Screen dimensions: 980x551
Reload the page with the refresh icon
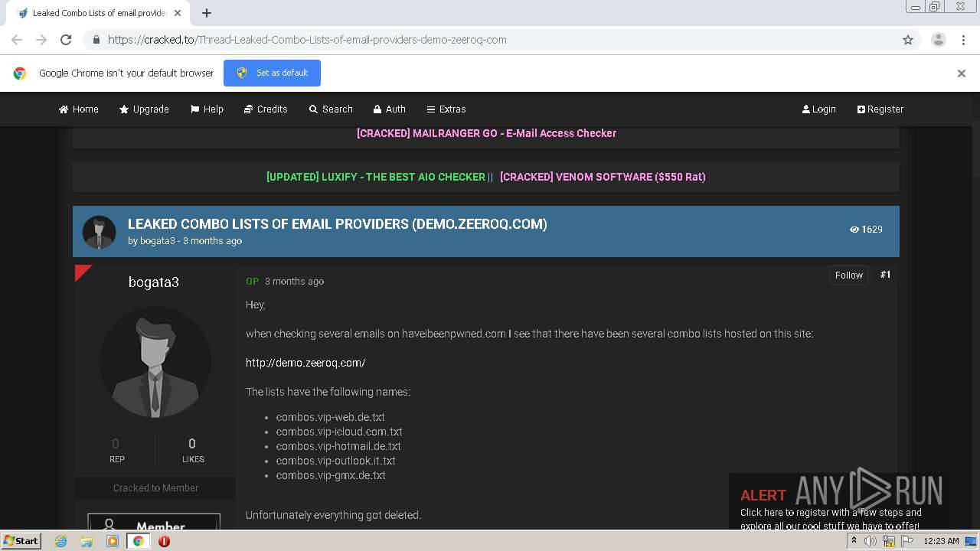66,40
